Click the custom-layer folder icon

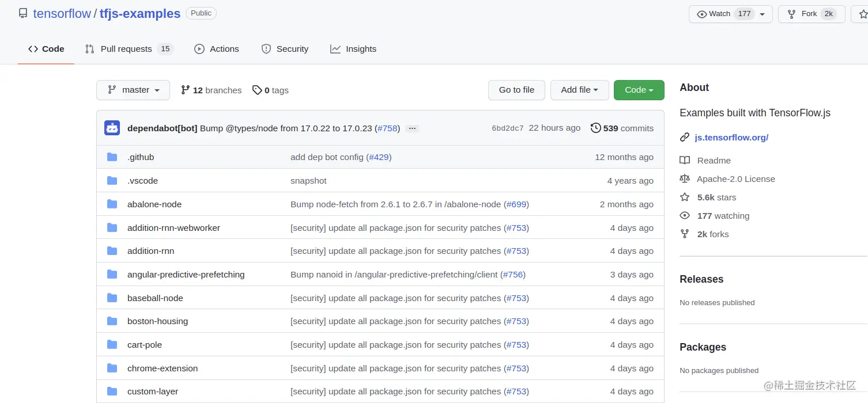coord(112,391)
